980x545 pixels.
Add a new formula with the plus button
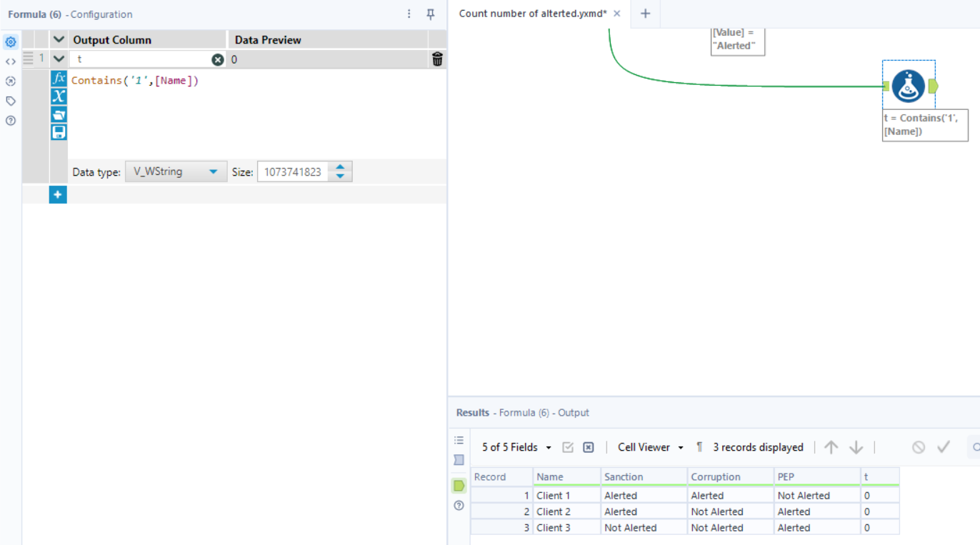tap(58, 194)
